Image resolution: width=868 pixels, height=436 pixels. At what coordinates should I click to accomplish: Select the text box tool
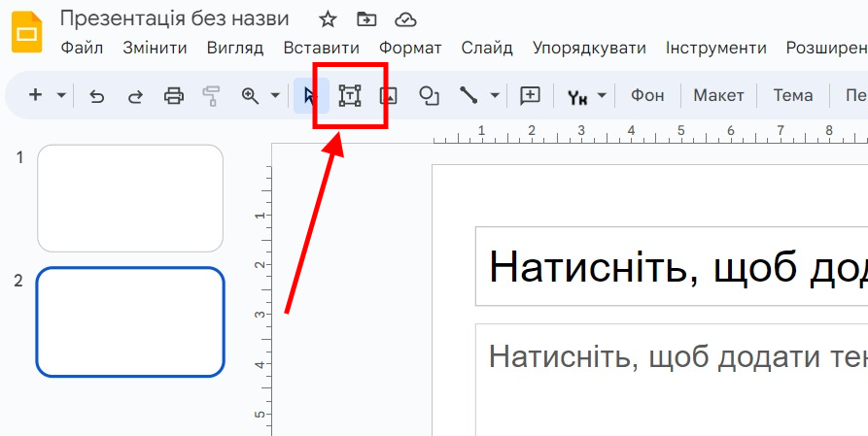pos(350,96)
